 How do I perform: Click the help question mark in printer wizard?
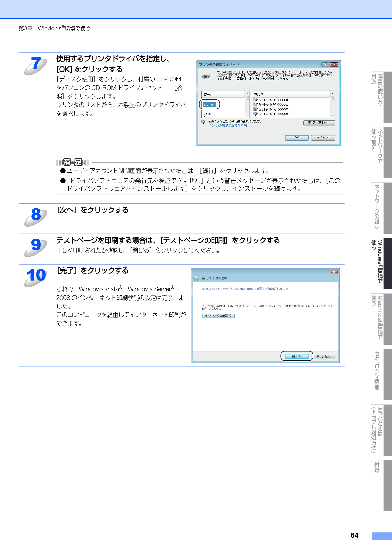tap(325, 64)
